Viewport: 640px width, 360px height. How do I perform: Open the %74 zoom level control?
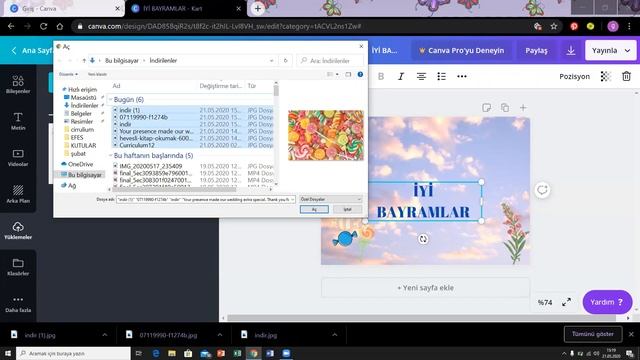[x=545, y=302]
